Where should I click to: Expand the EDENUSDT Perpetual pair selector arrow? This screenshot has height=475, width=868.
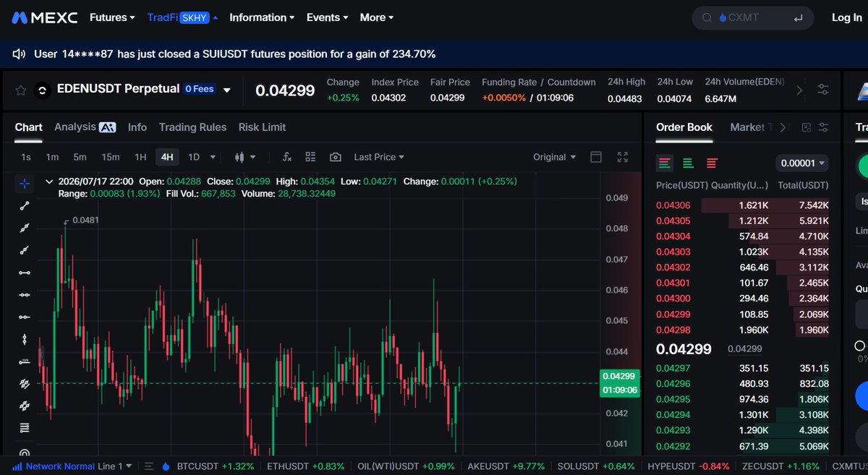(x=227, y=90)
